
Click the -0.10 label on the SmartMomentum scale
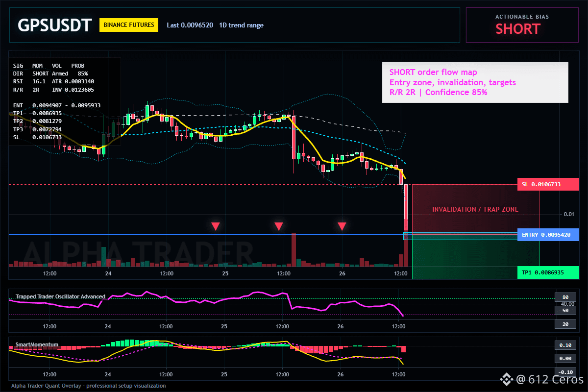coord(564,371)
